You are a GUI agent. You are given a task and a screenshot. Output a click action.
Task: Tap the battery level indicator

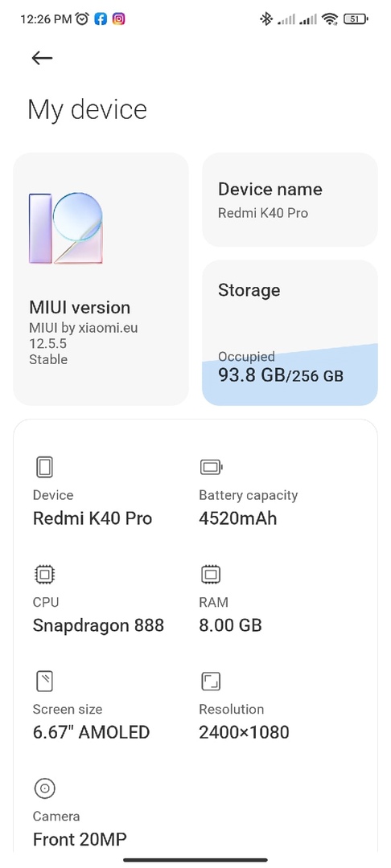click(x=356, y=19)
